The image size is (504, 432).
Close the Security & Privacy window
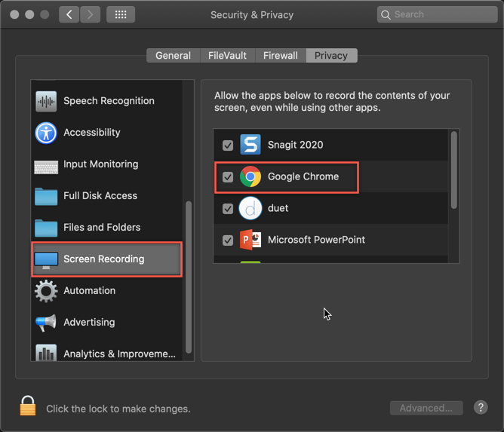[14, 15]
